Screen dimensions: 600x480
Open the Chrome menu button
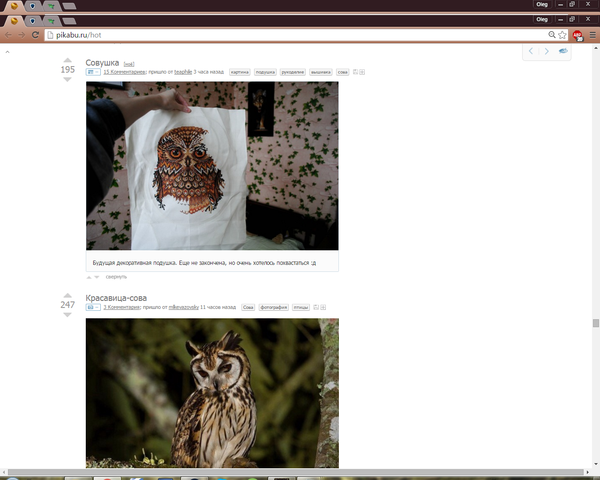[591, 34]
